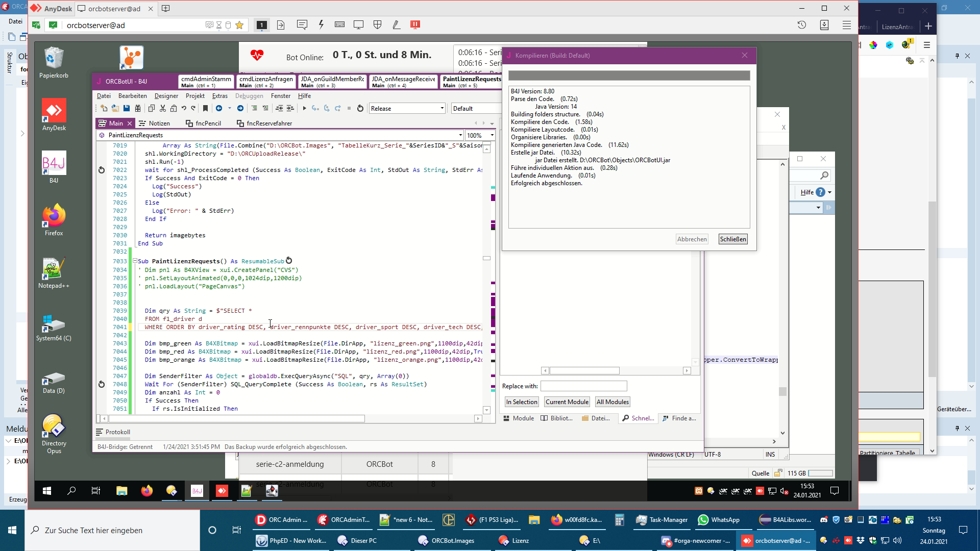The image size is (980, 551).
Task: Click the AnyDesk actions lightning icon
Action: point(321,25)
